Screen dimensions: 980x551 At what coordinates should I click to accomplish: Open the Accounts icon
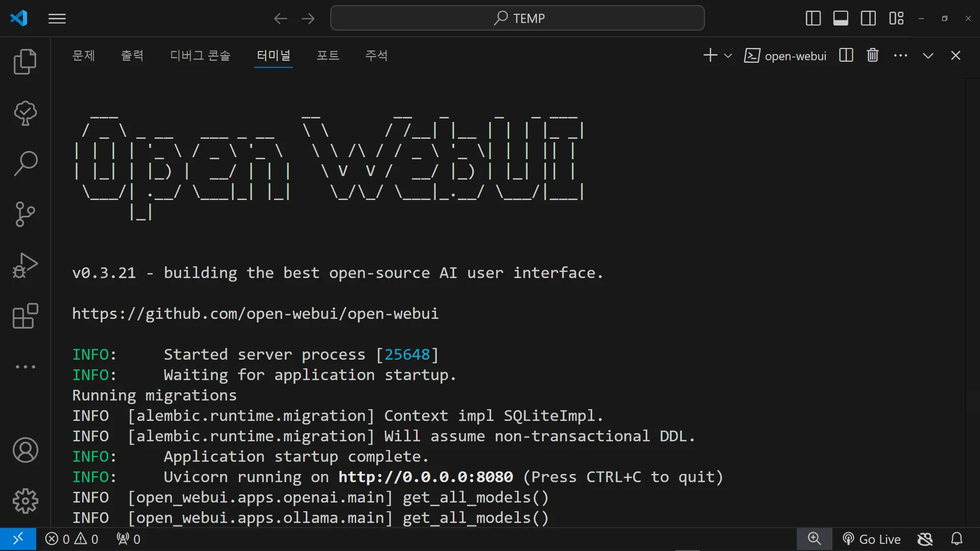pos(25,450)
